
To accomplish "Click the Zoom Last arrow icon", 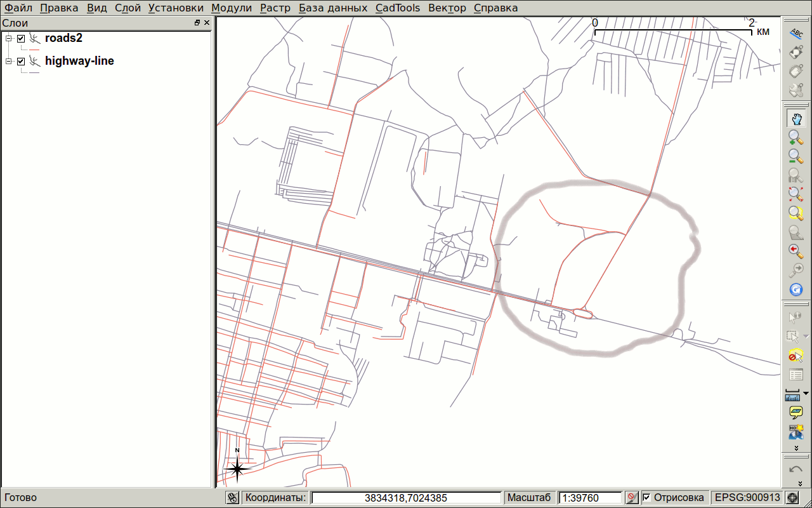I will tap(796, 250).
